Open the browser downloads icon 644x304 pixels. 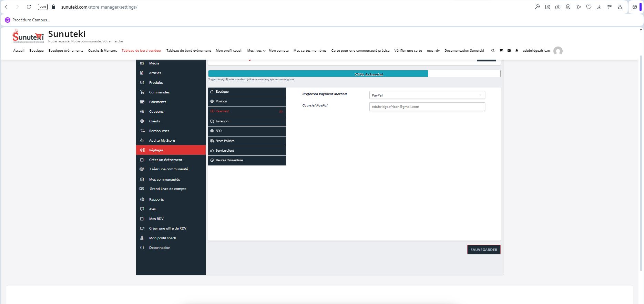(x=599, y=7)
